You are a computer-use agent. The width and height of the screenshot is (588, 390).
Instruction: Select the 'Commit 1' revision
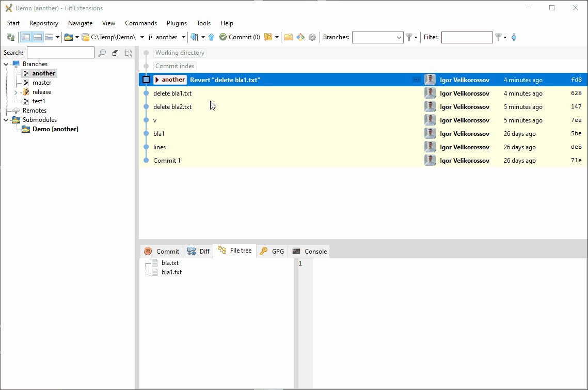point(363,161)
